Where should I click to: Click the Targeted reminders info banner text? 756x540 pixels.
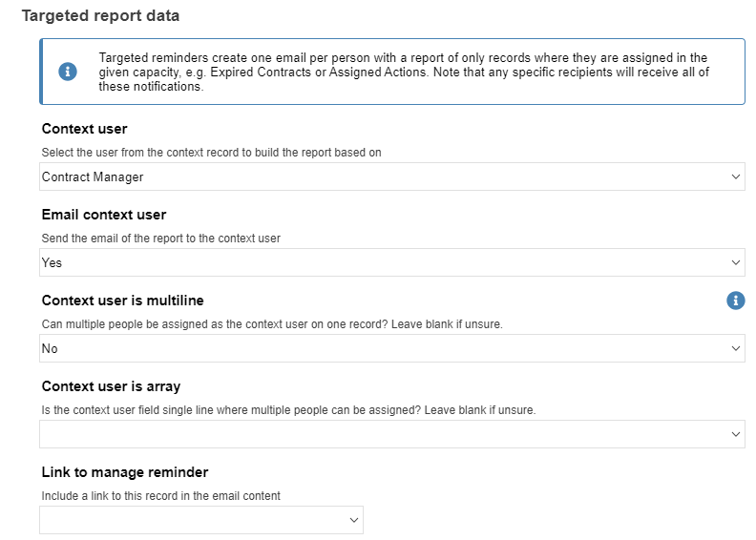404,72
